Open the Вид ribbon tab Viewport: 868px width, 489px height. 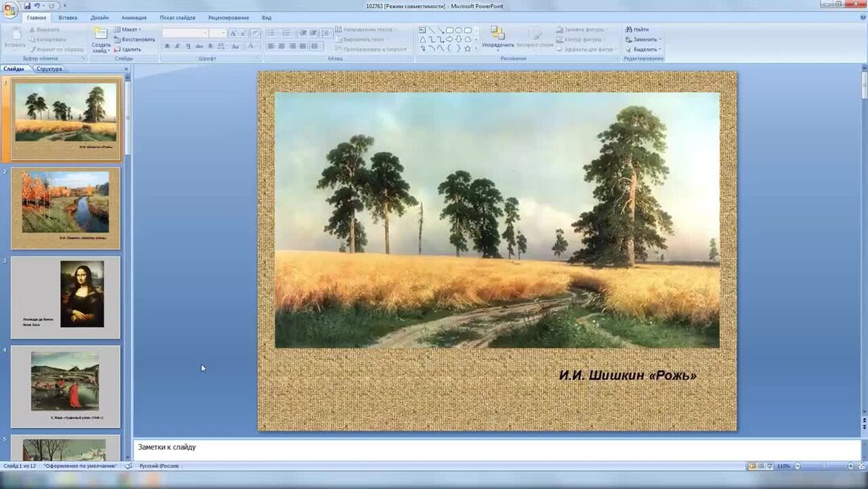click(x=266, y=18)
